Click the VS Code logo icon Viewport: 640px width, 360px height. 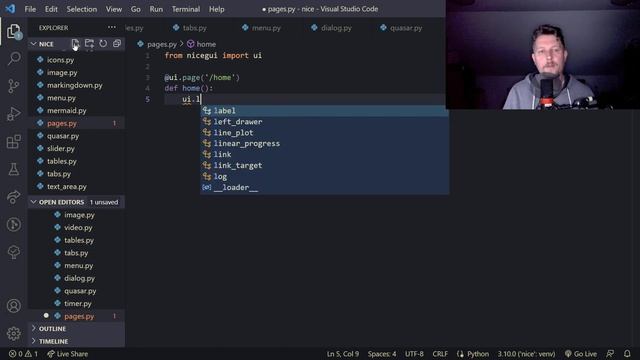pyautogui.click(x=10, y=9)
